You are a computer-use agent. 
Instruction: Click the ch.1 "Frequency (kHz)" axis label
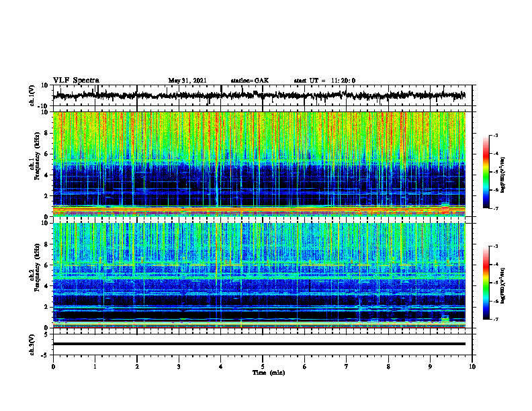point(37,157)
